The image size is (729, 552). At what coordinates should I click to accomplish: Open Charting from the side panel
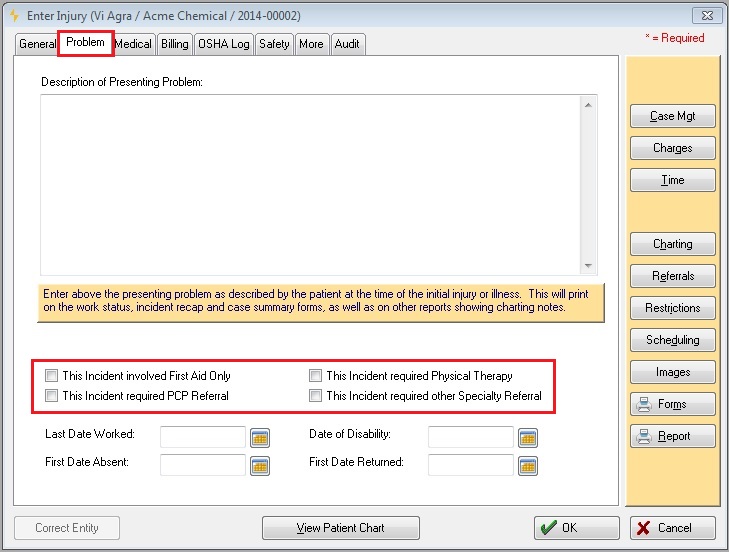pyautogui.click(x=672, y=244)
